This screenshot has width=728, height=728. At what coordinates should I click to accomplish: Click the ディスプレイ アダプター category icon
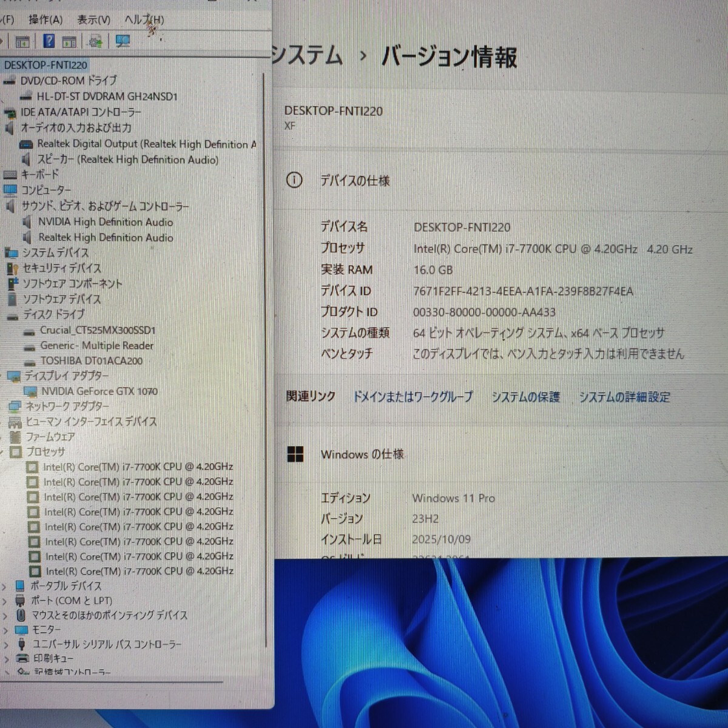pos(14,376)
